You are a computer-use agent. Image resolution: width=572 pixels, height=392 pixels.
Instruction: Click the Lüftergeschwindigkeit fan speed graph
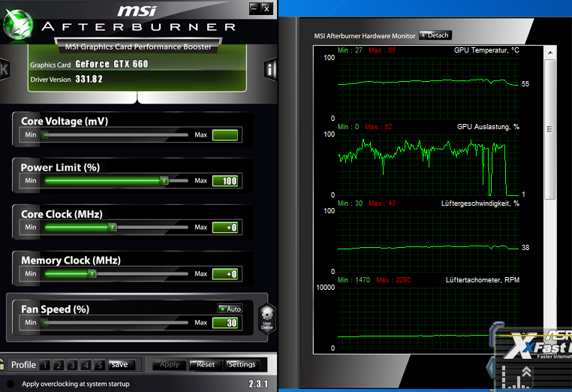429,241
